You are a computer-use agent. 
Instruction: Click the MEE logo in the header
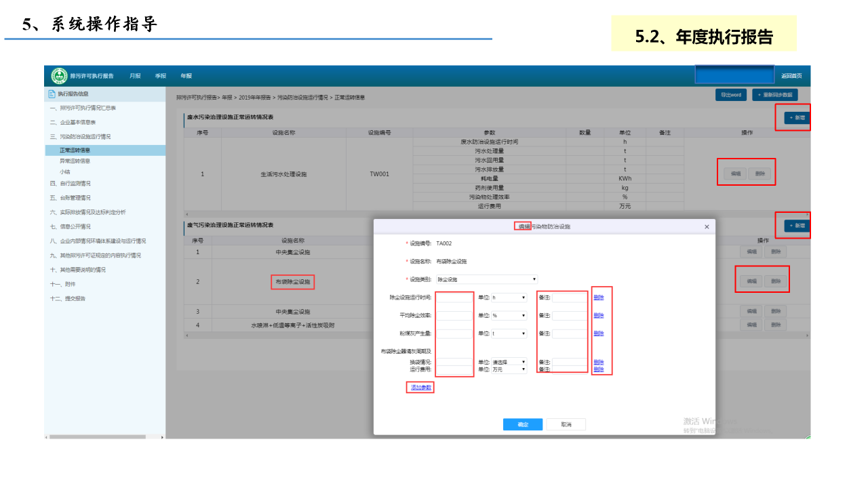tap(60, 76)
